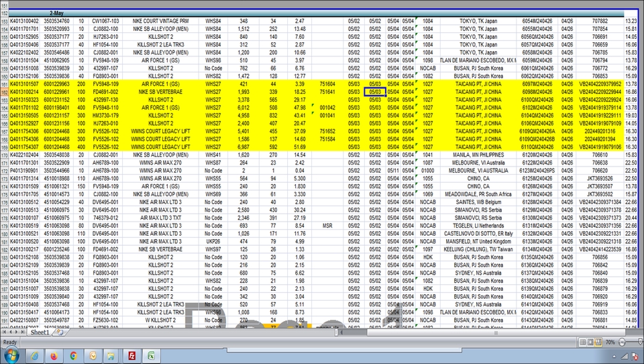Viewport: 644px width, 364px height.
Task: Select cell UKP26
Action: 213,241
